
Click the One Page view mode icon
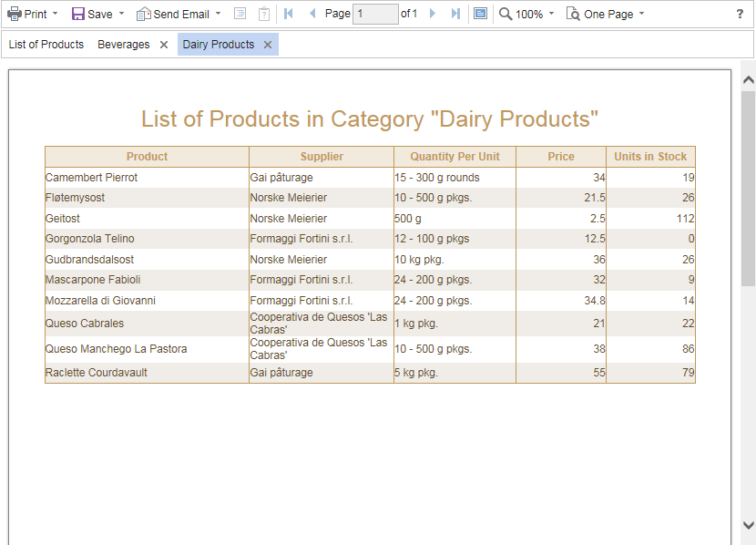click(573, 14)
